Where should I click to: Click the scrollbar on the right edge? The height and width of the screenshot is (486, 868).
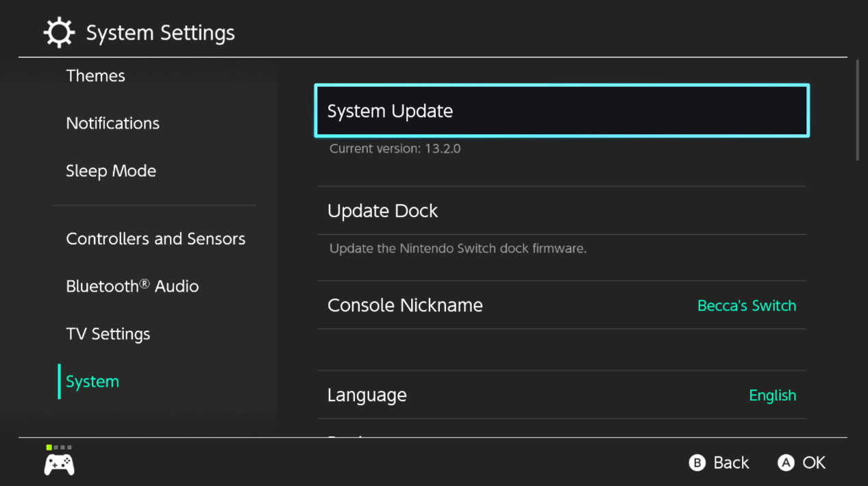pyautogui.click(x=857, y=110)
